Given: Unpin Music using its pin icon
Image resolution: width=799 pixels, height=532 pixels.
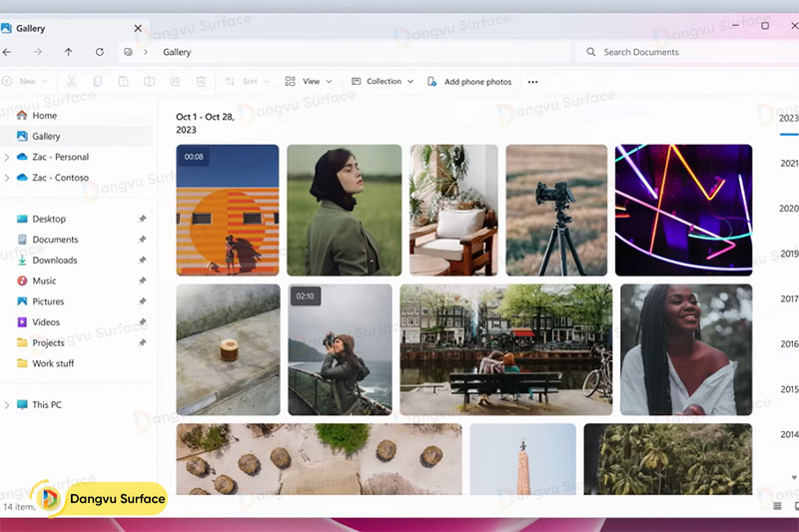Looking at the screenshot, I should [x=142, y=280].
